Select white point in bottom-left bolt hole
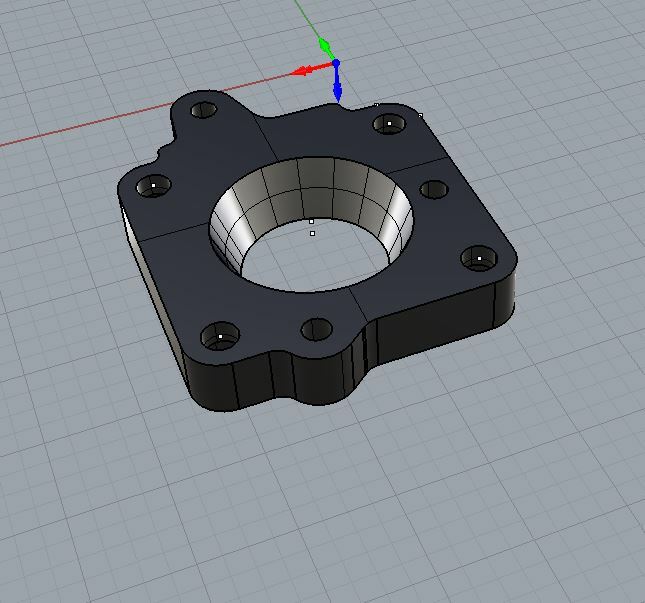This screenshot has height=603, width=645. coord(220,337)
